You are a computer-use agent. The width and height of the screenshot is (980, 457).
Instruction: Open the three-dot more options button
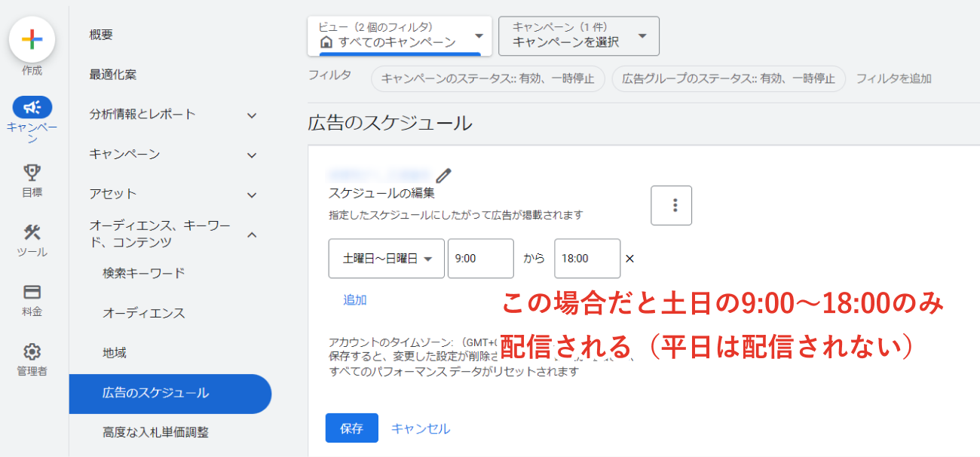(672, 205)
